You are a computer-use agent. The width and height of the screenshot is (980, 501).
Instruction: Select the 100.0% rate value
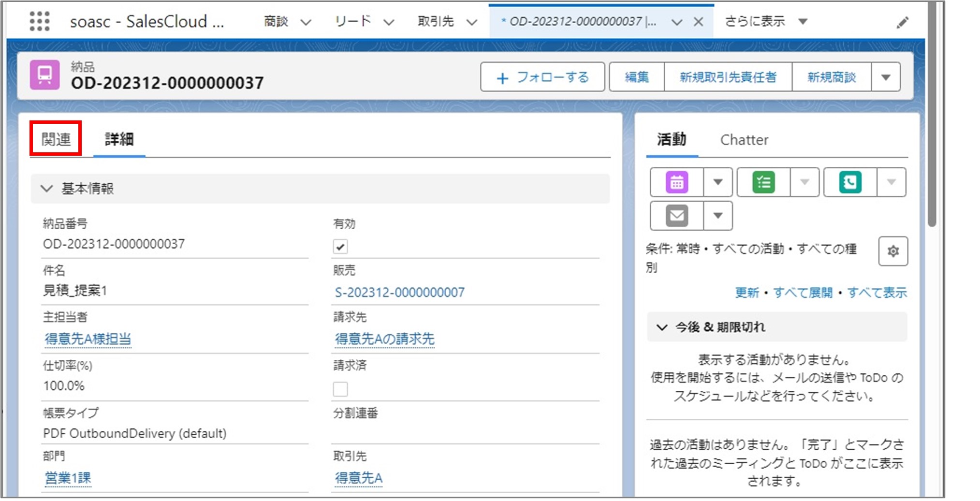pos(64,386)
